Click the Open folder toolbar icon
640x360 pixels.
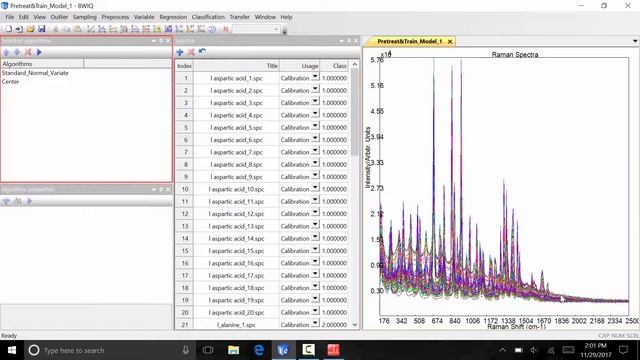(30, 29)
